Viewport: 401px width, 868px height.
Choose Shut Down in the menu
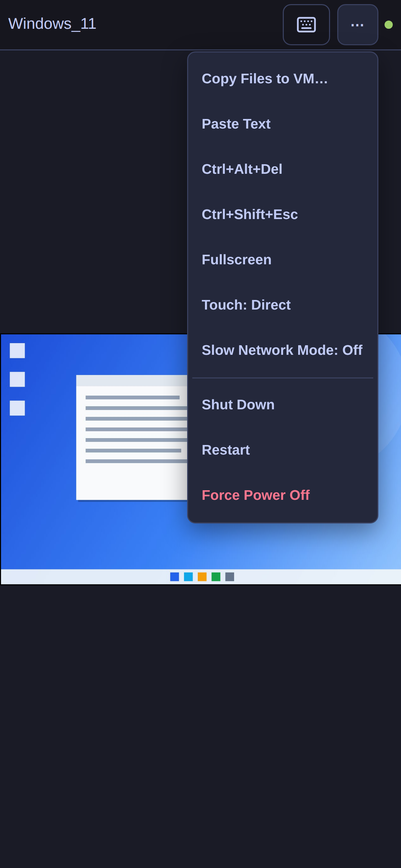coord(283,405)
